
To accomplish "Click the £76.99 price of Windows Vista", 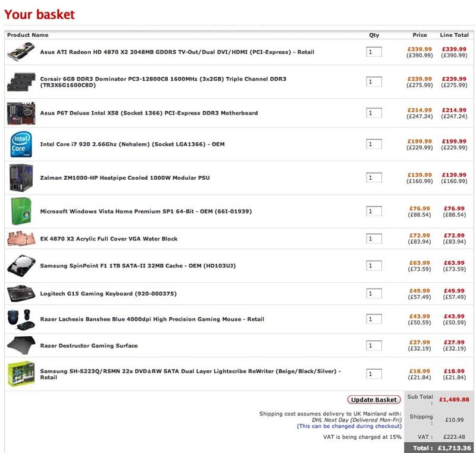I will pos(419,208).
